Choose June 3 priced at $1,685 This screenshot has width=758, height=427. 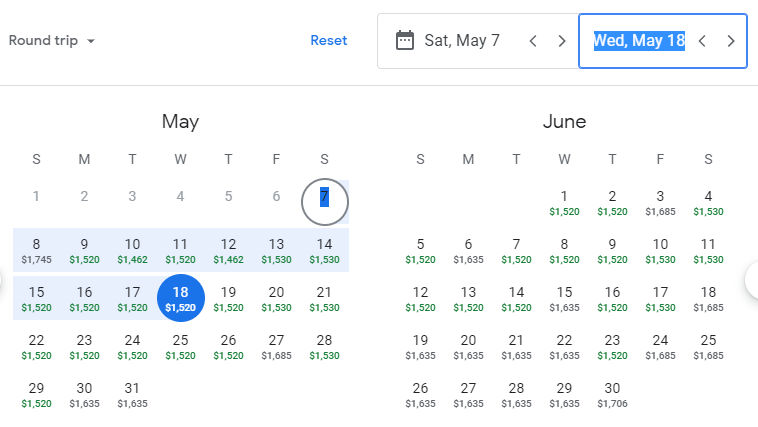(x=660, y=203)
